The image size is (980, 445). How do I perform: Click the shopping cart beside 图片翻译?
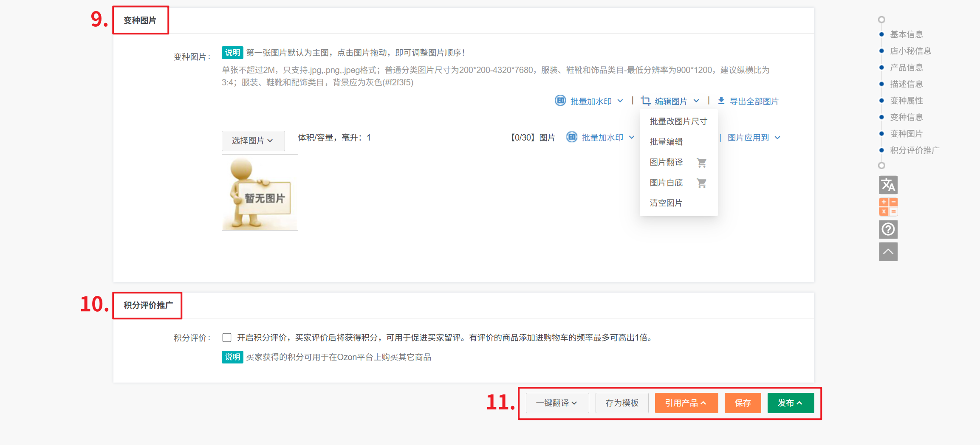pyautogui.click(x=702, y=163)
